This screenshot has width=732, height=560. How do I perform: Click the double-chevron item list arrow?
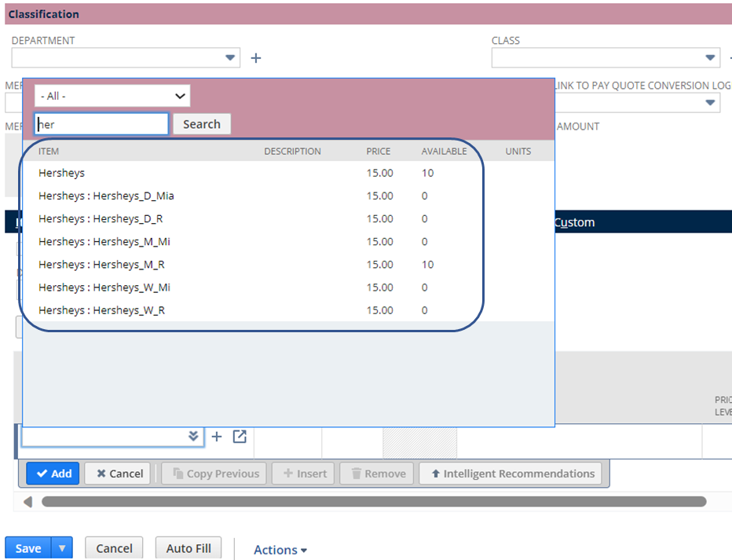[193, 437]
